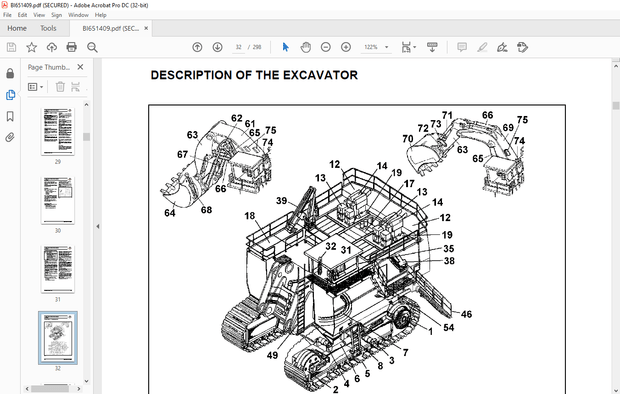620x394 pixels.
Task: Select the highlight pen tool
Action: tap(482, 47)
